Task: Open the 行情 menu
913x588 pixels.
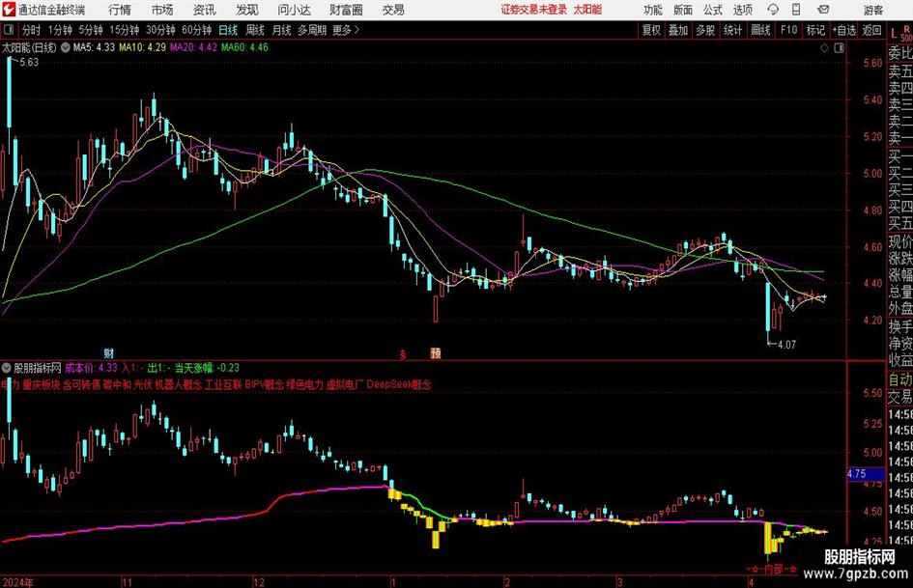Action: point(120,10)
